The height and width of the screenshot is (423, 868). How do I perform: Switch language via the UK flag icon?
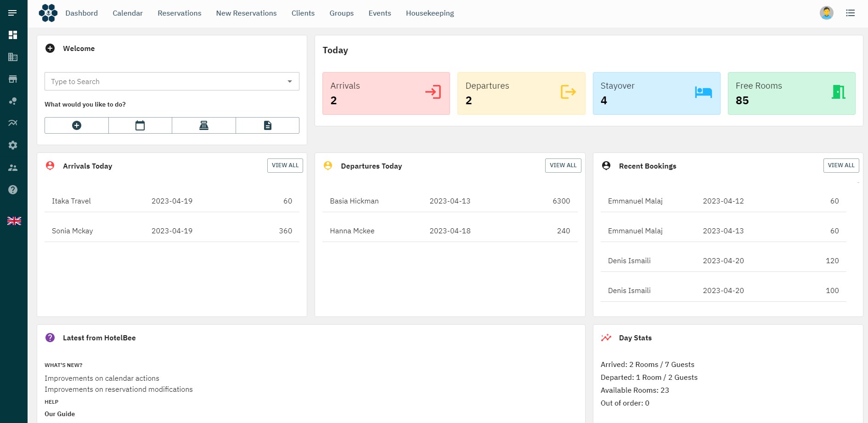(14, 221)
